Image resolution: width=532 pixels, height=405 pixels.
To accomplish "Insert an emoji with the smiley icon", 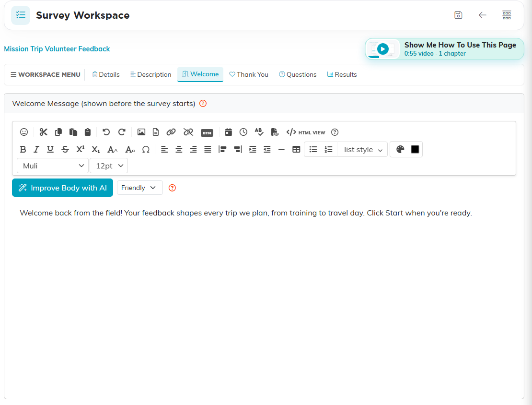I will pyautogui.click(x=24, y=132).
